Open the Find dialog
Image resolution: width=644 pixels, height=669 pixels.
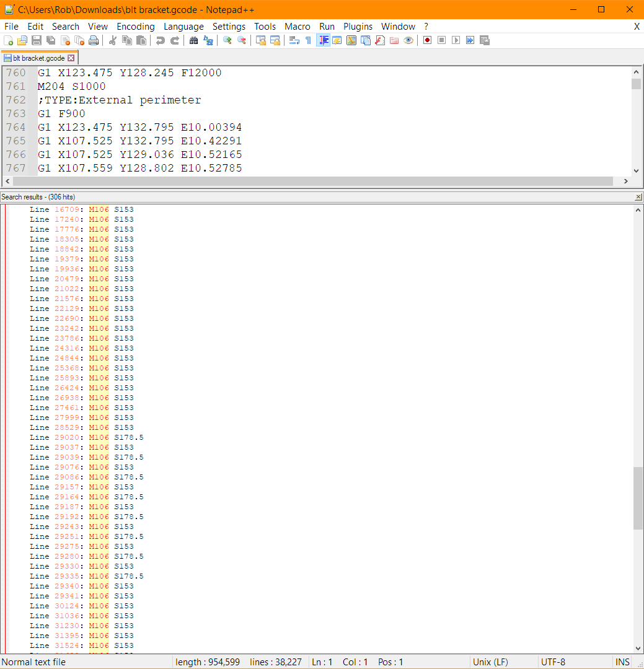(x=193, y=40)
